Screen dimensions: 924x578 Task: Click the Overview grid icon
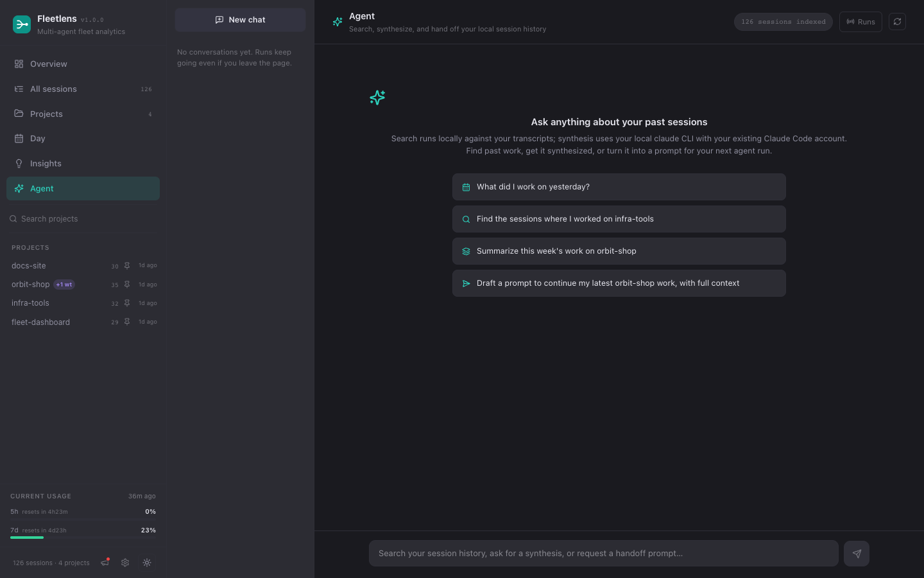(x=19, y=64)
